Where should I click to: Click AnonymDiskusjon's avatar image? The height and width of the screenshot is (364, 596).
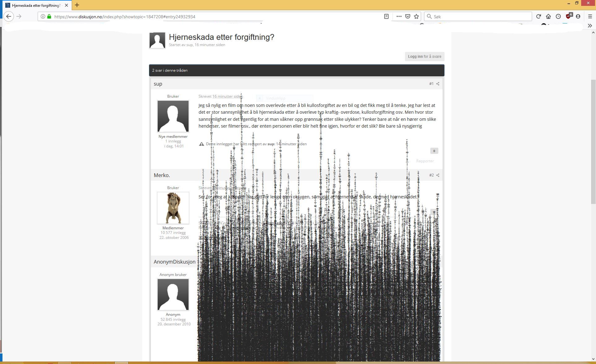(x=173, y=294)
